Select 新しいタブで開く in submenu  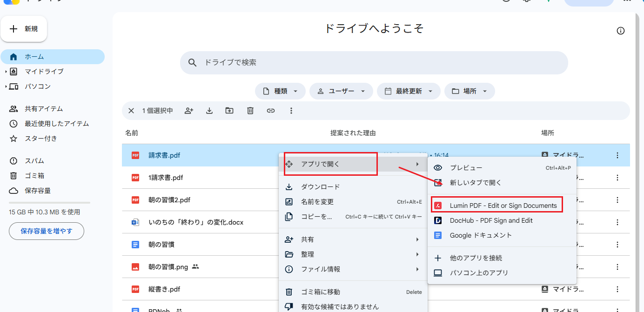502,183
